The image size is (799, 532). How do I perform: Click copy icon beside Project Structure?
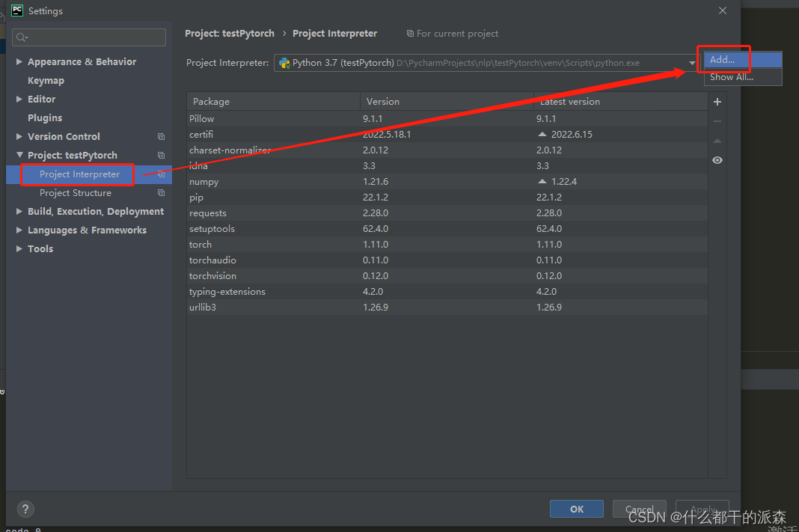pos(161,192)
